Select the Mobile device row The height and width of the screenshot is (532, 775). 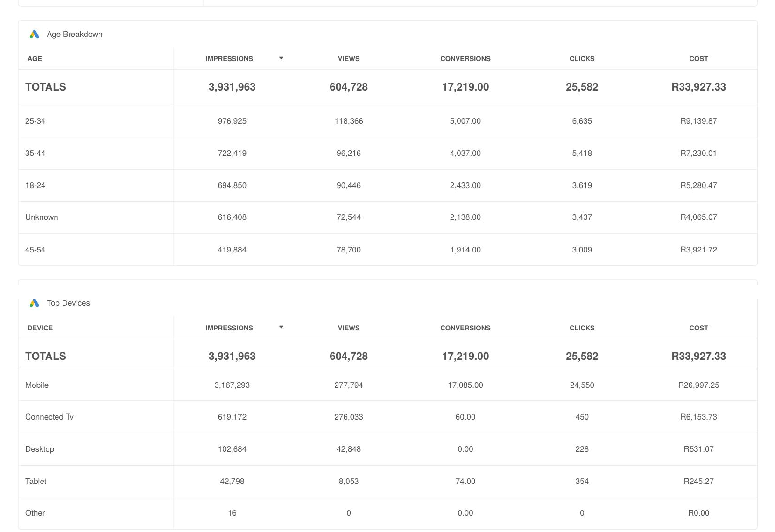[x=387, y=385]
